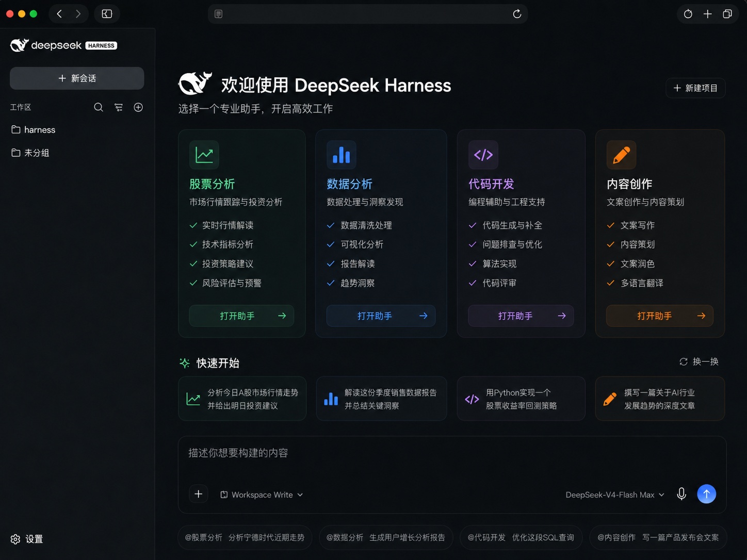Click 换一换 to shuffle suggestions
The width and height of the screenshot is (747, 560).
(x=699, y=362)
